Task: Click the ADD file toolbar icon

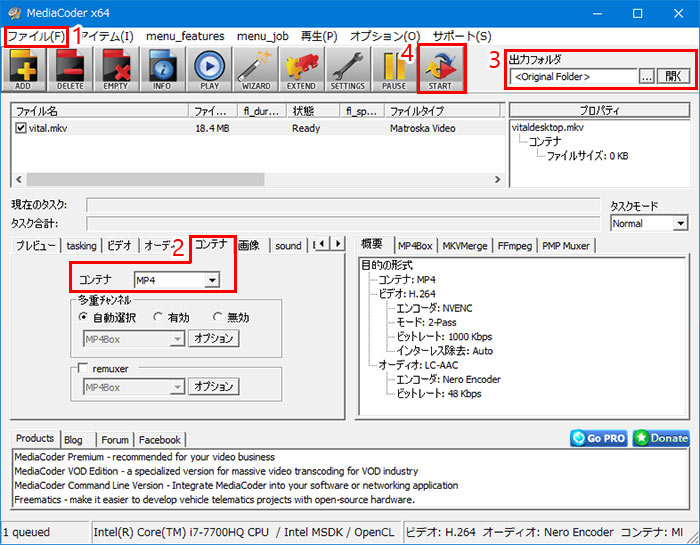Action: pyautogui.click(x=24, y=68)
